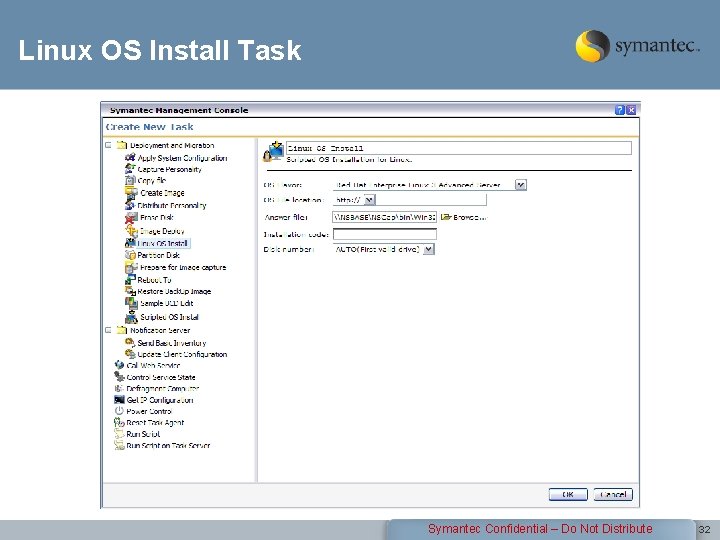720x540 pixels.
Task: Open the OS flavor dropdown
Action: click(x=520, y=185)
